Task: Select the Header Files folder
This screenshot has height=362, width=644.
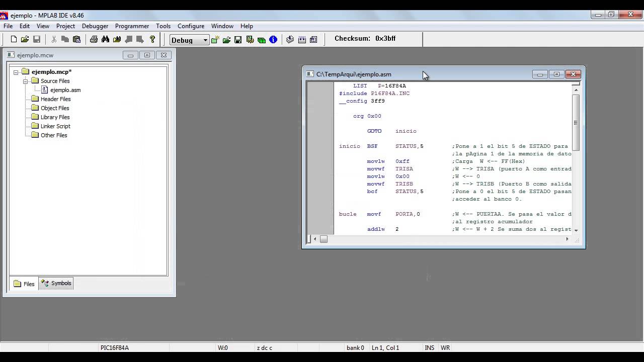Action: pyautogui.click(x=55, y=99)
